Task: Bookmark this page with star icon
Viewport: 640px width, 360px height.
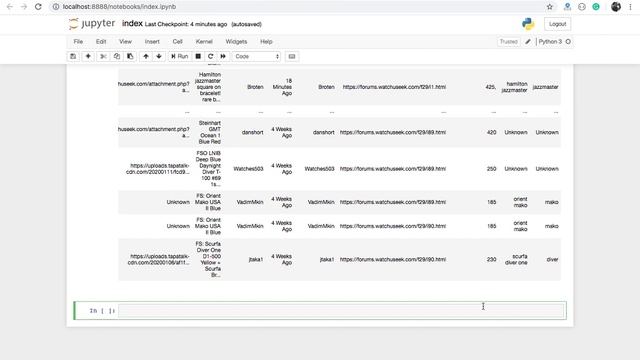Action: point(550,7)
